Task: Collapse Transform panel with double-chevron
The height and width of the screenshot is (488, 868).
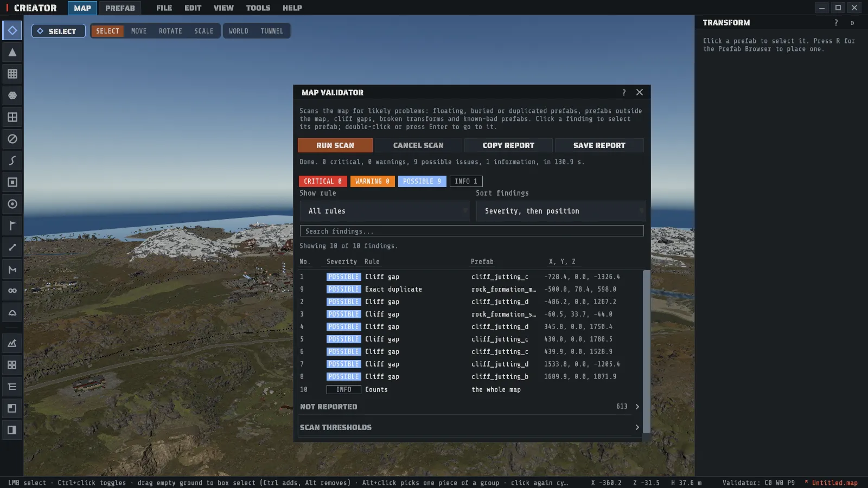Action: click(x=852, y=23)
